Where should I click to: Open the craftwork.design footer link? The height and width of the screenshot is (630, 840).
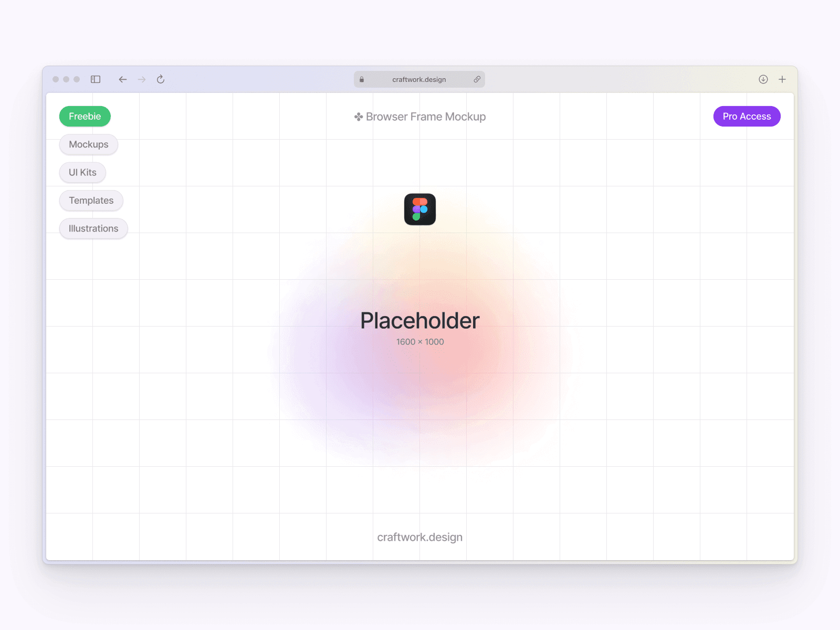pyautogui.click(x=420, y=537)
